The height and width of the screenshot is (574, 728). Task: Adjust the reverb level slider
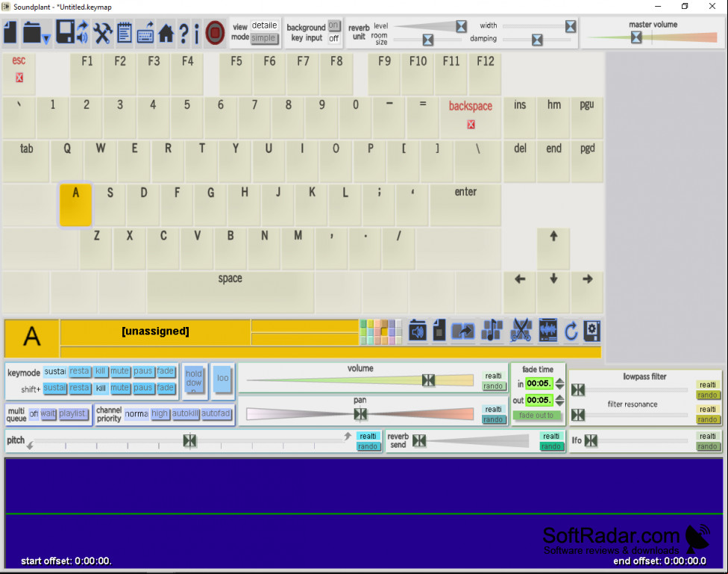(x=461, y=26)
